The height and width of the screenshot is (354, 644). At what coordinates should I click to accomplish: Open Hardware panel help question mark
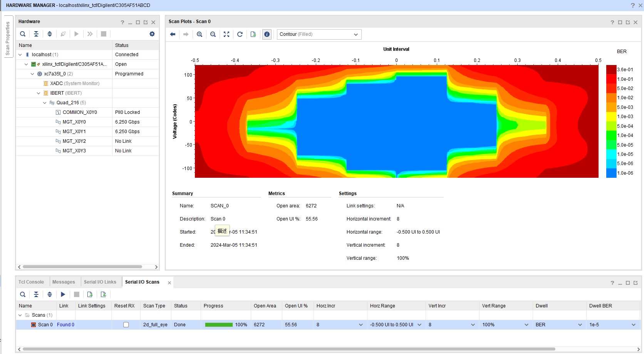(x=122, y=22)
